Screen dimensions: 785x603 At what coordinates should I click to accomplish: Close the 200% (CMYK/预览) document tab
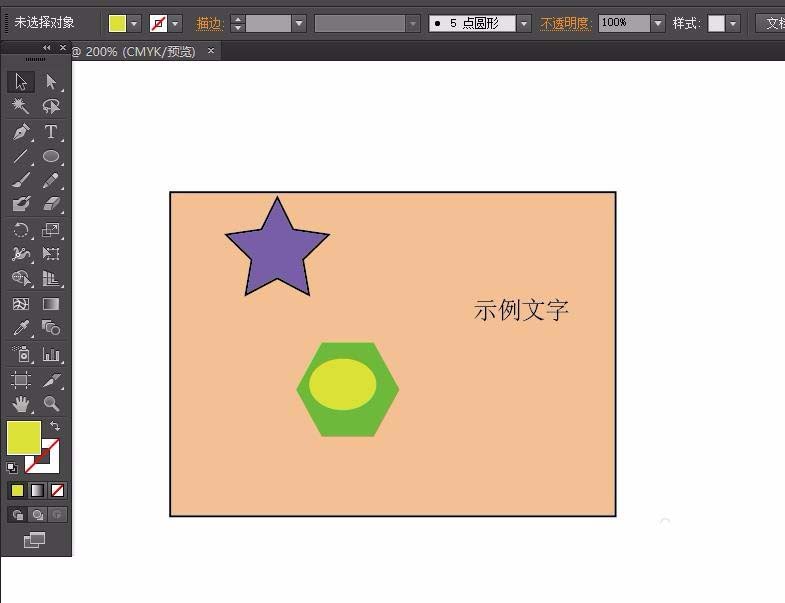pos(211,51)
